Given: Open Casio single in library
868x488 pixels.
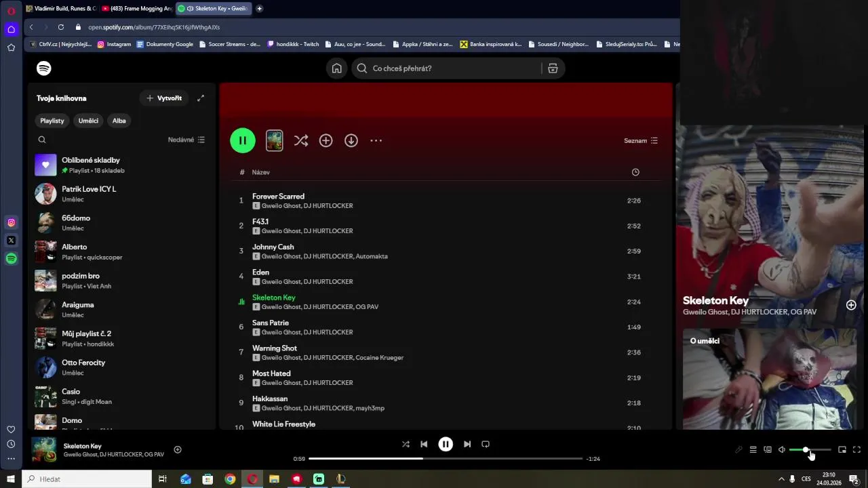Looking at the screenshot, I should (122, 396).
